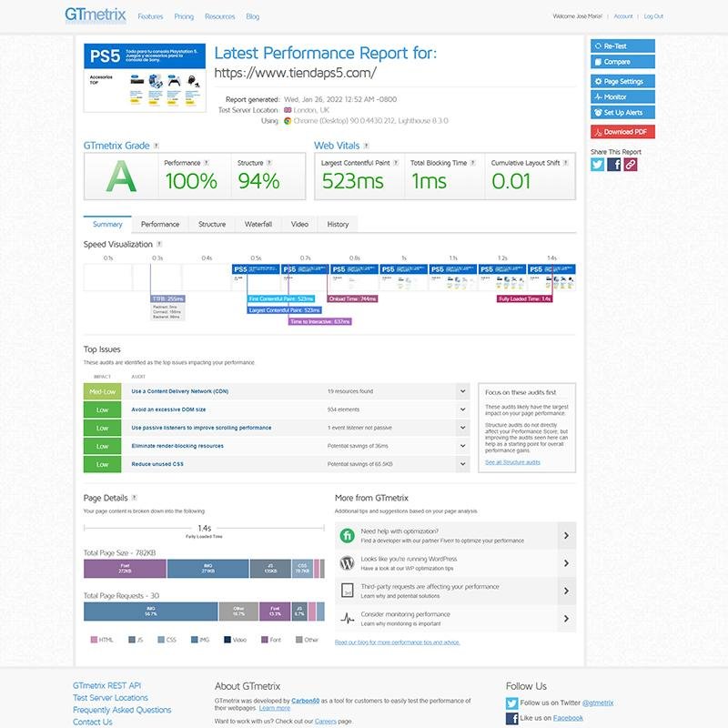Open help icon beside Web Vitals heading
This screenshot has width=728, height=728.
(367, 146)
